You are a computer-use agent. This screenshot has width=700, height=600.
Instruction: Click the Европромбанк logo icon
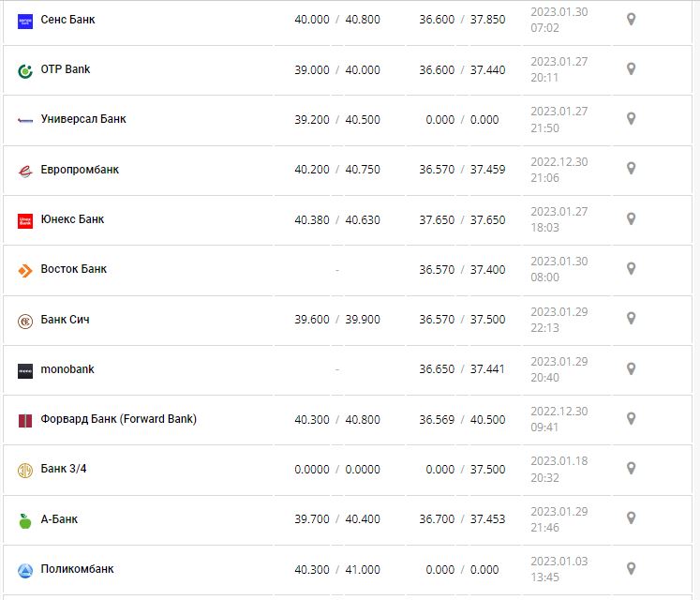click(x=25, y=171)
